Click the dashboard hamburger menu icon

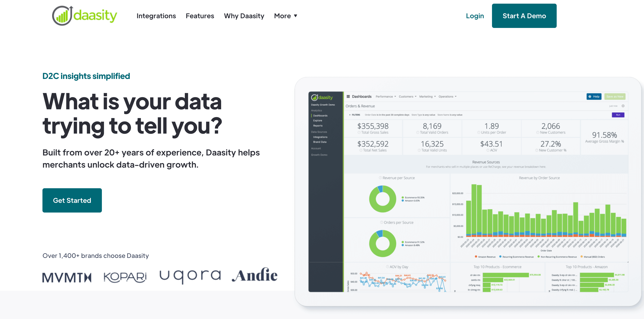(348, 96)
